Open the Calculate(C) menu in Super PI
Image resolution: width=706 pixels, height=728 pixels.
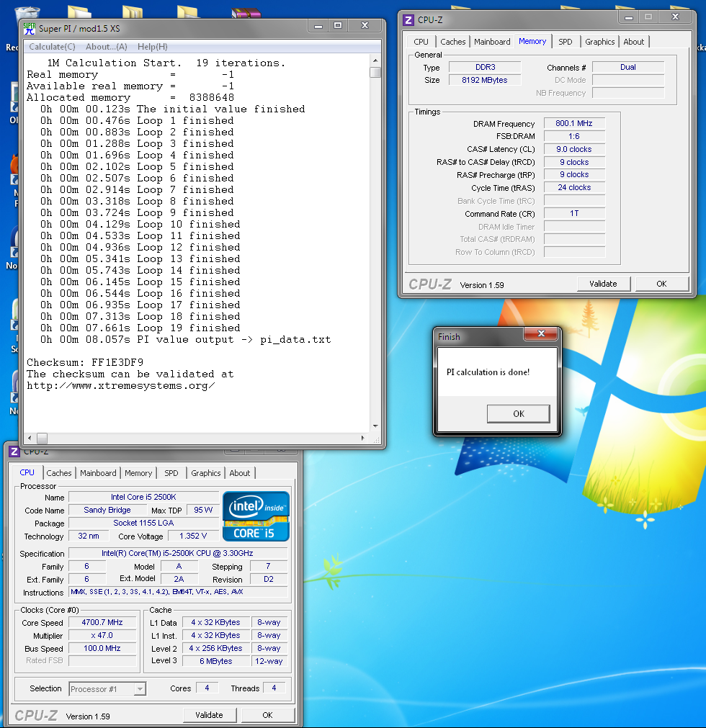coord(52,46)
